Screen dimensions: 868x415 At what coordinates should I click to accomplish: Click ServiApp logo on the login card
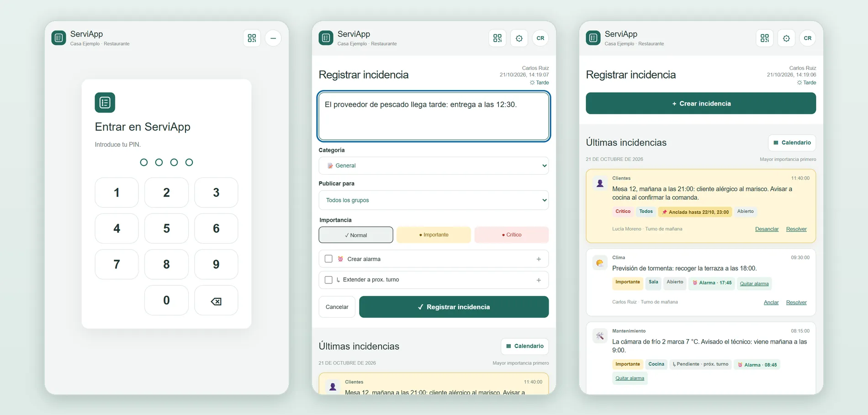[x=105, y=102]
